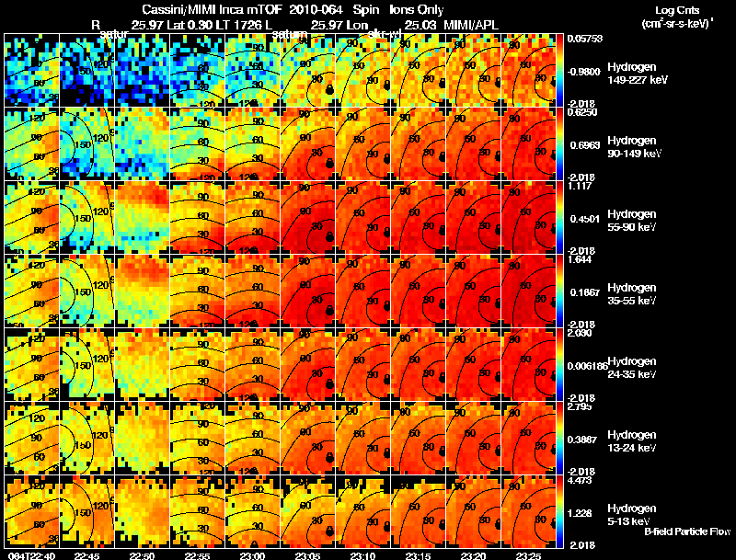The width and height of the screenshot is (736, 560).
Task: Click the color bar beside Hydrogen 13-24 keV
Action: point(560,438)
